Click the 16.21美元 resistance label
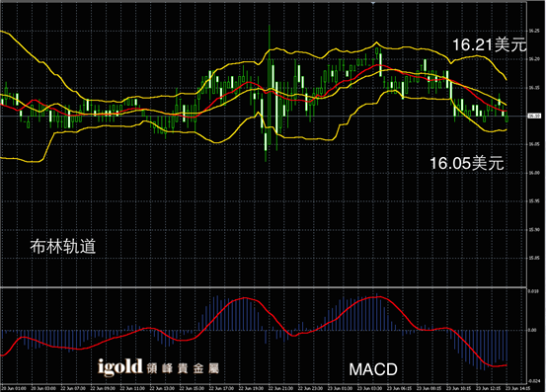This screenshot has width=546, height=392. (490, 44)
